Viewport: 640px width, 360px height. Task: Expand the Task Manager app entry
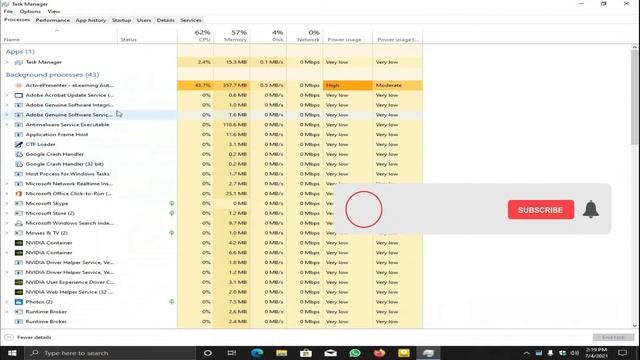point(7,62)
